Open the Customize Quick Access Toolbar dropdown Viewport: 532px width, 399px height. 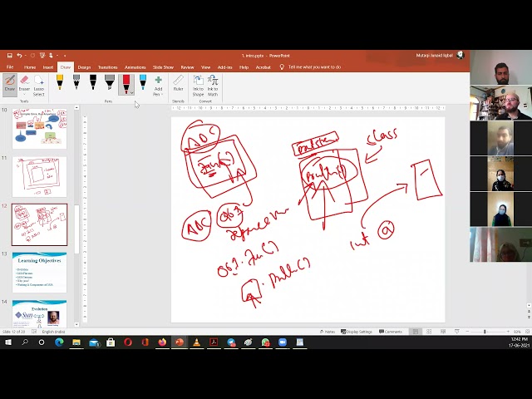pyautogui.click(x=65, y=56)
